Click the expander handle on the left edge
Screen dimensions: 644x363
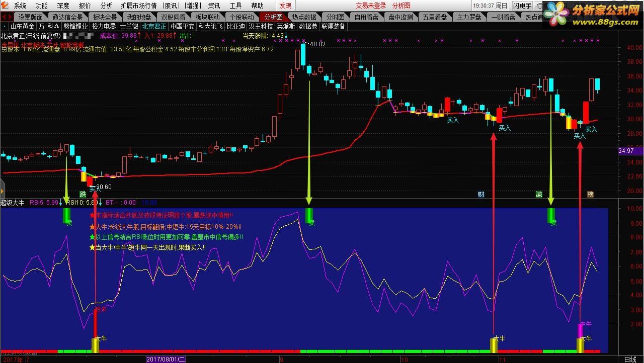point(2,191)
